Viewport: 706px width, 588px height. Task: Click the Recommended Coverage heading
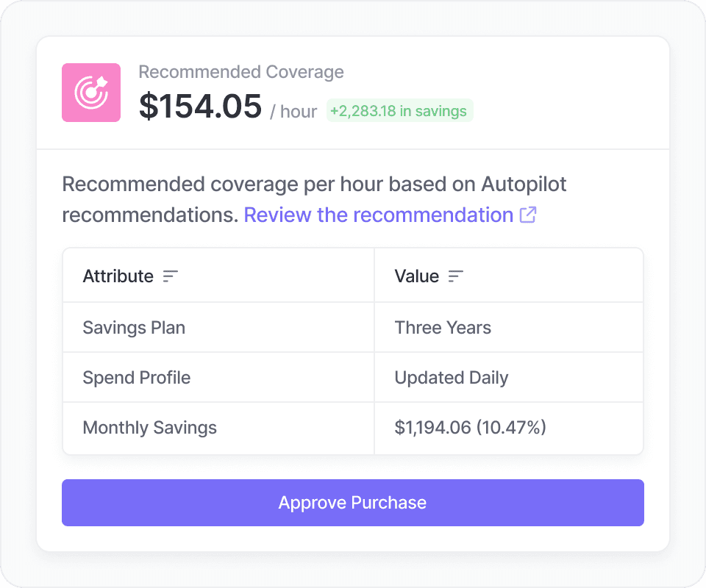241,72
